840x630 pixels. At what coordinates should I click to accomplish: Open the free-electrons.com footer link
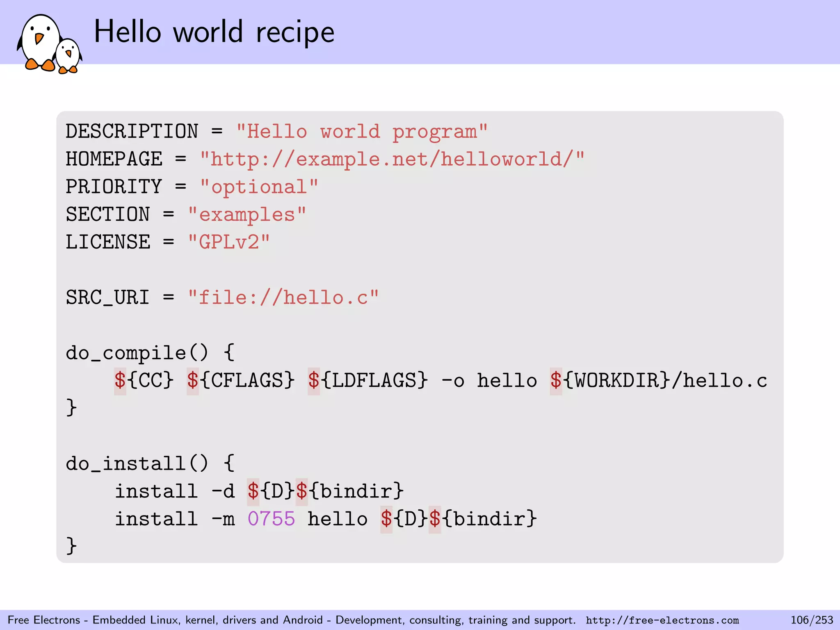[x=662, y=620]
